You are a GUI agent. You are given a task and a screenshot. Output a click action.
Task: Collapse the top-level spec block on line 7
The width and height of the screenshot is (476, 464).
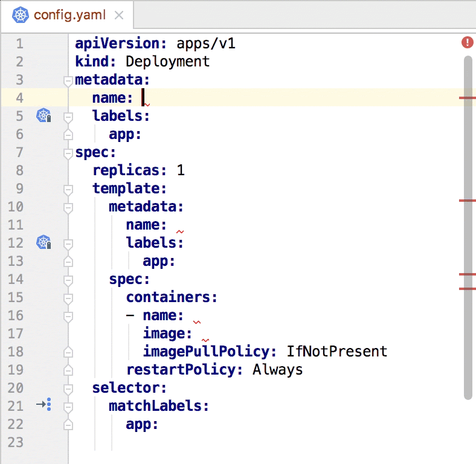coord(68,152)
